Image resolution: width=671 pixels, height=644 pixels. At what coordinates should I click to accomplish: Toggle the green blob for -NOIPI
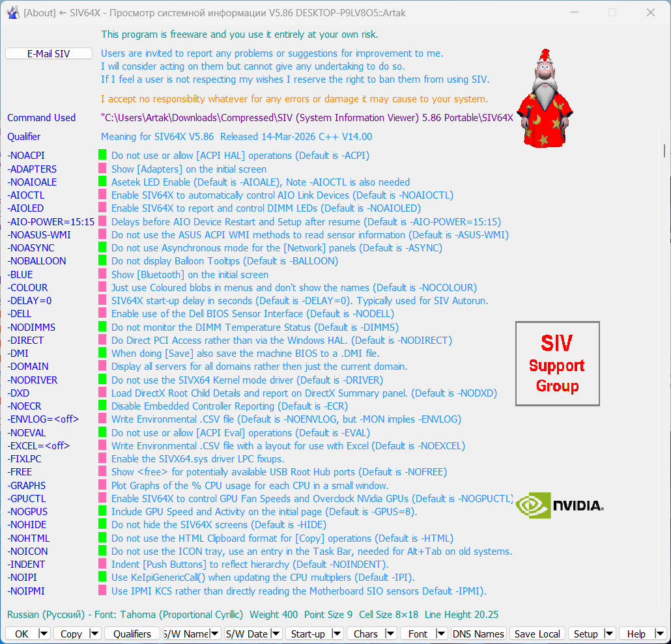(x=102, y=576)
